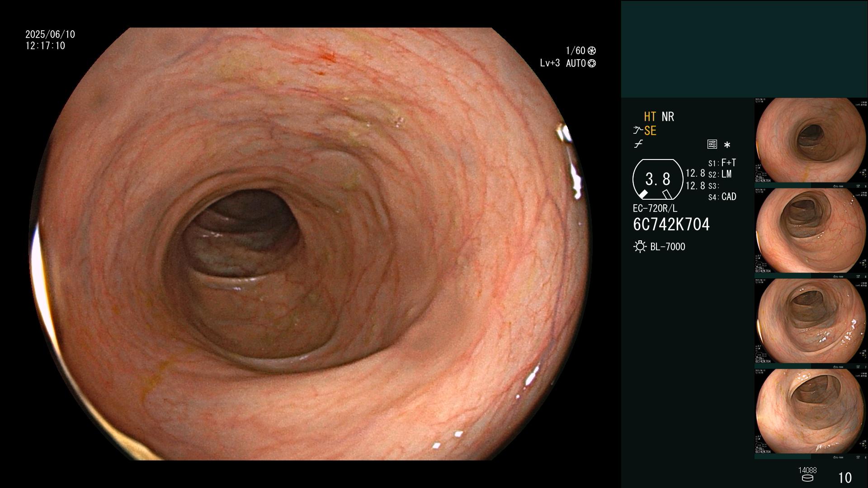
Task: Click the Lv+3 brightness level
Action: pos(550,63)
